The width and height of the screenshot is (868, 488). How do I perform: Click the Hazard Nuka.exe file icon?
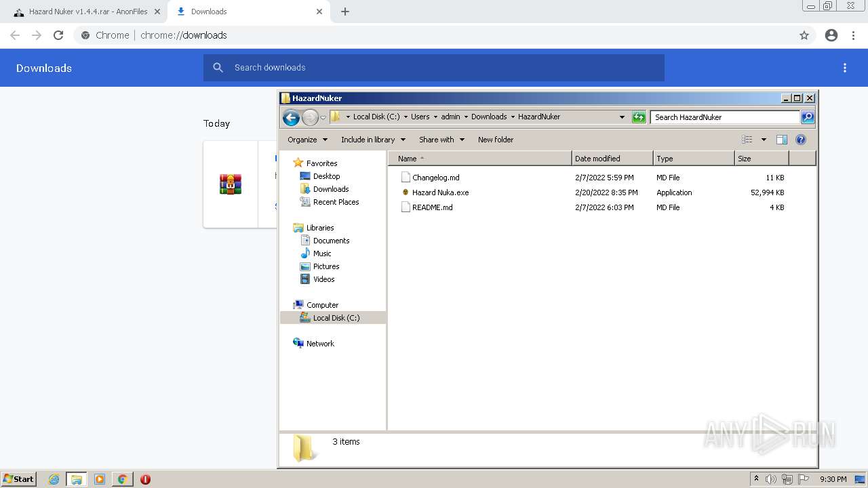pyautogui.click(x=406, y=192)
